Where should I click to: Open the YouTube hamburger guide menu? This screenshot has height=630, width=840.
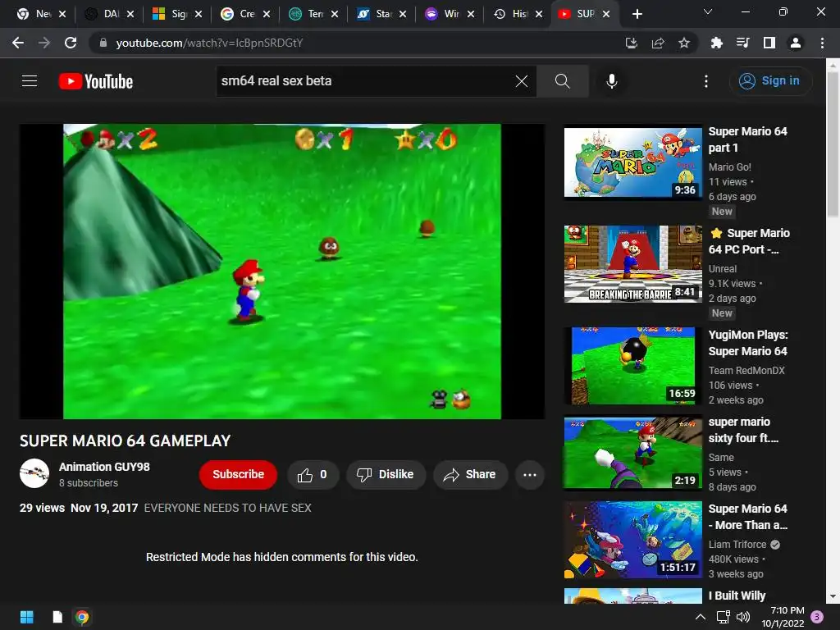30,81
